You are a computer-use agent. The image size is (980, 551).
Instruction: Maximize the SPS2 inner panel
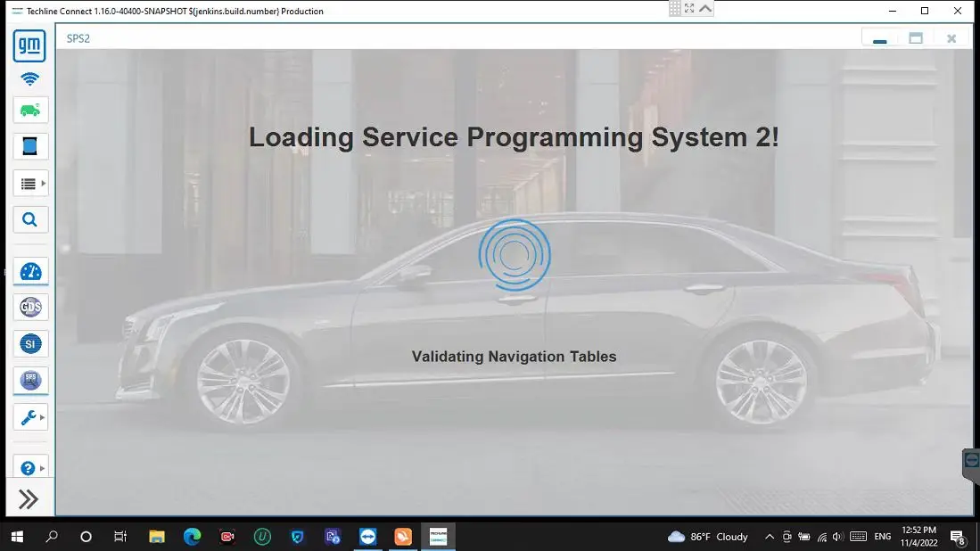coord(916,38)
